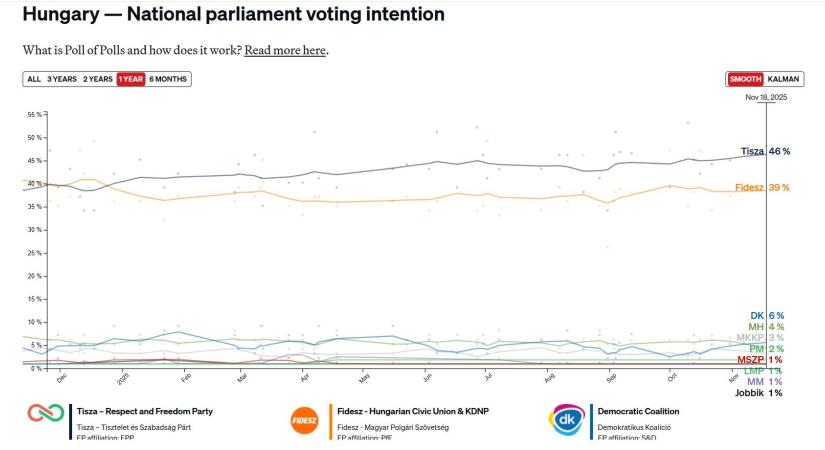Click the orange Fidesz party logo
Screen dimensions: 825x450
(304, 418)
